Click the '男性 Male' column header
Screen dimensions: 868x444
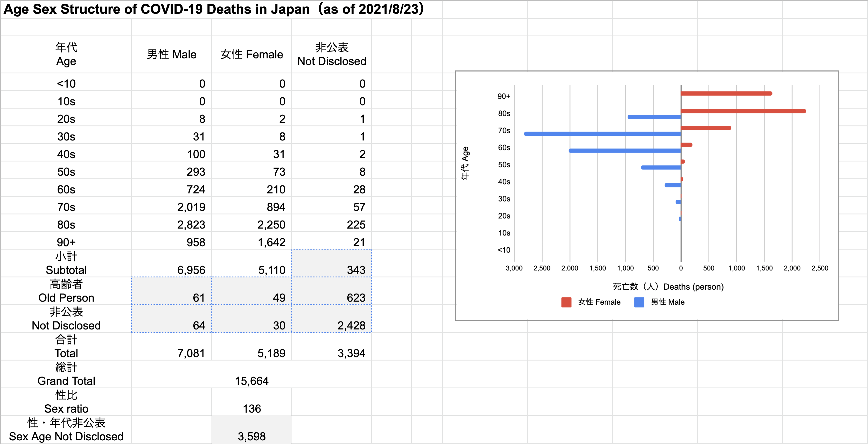pos(172,54)
